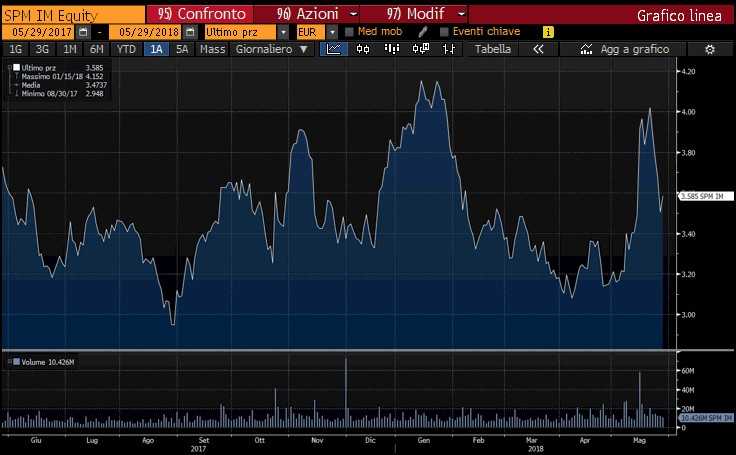Viewport: 736px width, 455px height.
Task: Open the Ultimo prz field dropdown arrow
Action: pos(283,32)
